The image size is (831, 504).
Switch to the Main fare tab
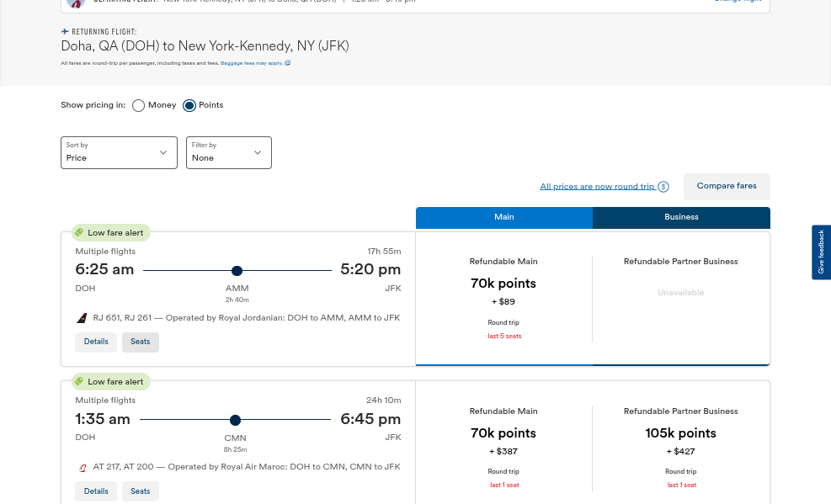[x=504, y=218]
